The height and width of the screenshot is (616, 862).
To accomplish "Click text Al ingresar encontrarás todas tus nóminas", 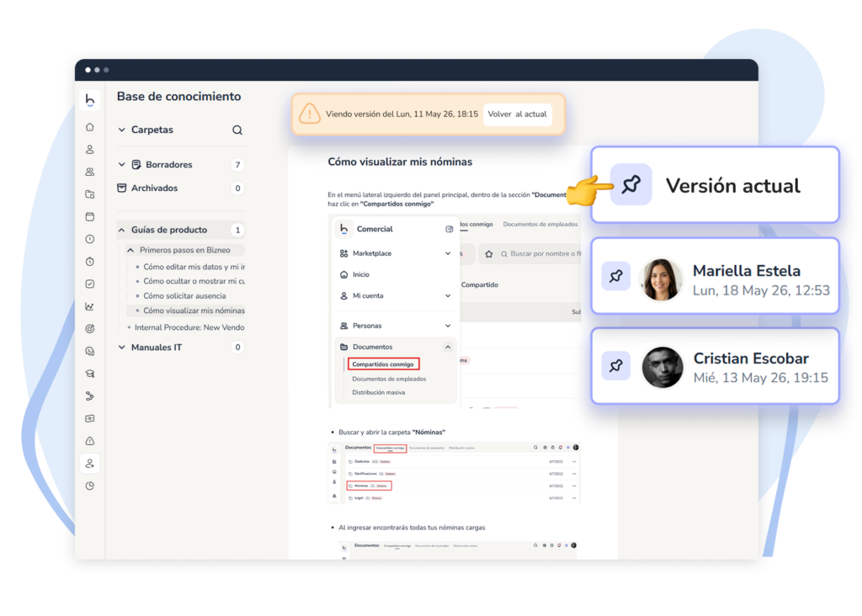I will tap(412, 528).
